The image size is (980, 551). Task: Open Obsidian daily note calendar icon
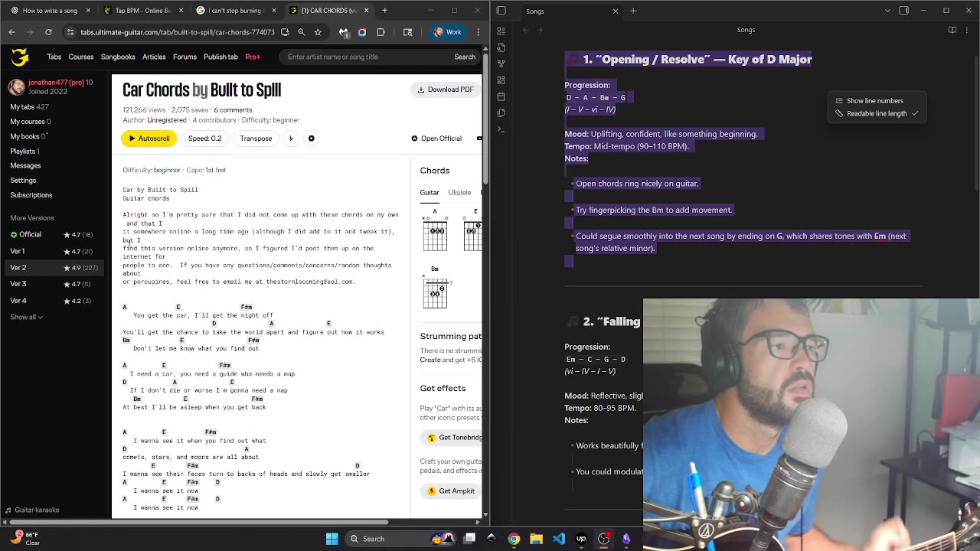click(501, 96)
